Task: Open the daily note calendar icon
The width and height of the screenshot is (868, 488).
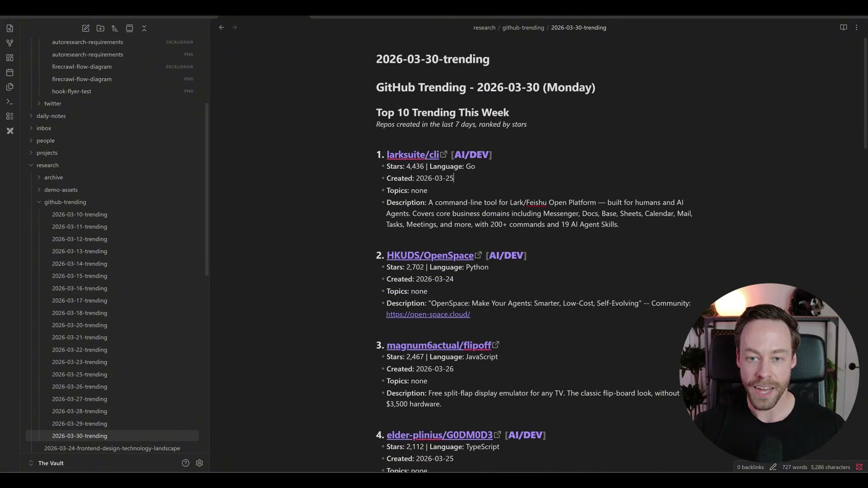Action: (10, 72)
